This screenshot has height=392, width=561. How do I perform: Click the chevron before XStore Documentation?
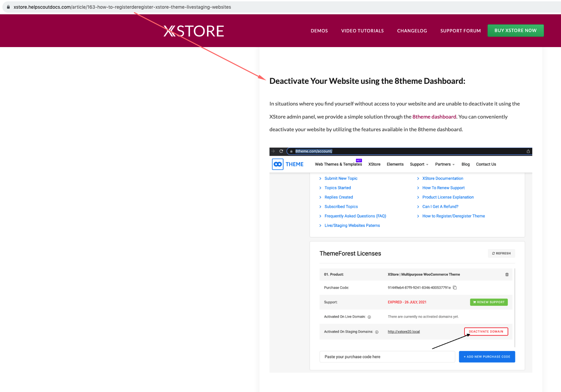[418, 179]
